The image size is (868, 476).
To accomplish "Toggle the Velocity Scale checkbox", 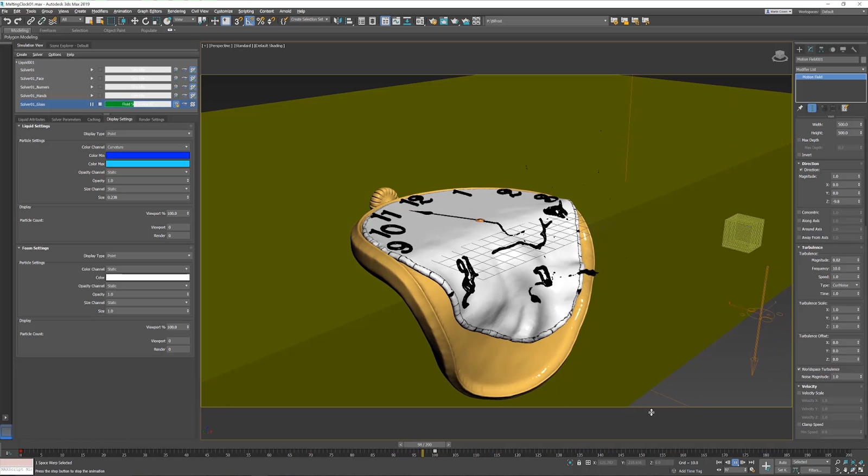I will (799, 393).
